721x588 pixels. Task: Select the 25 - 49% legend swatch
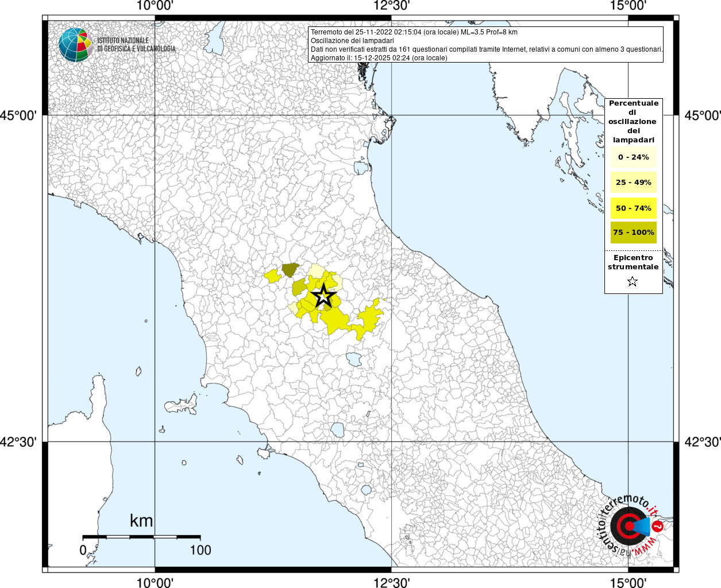click(634, 183)
